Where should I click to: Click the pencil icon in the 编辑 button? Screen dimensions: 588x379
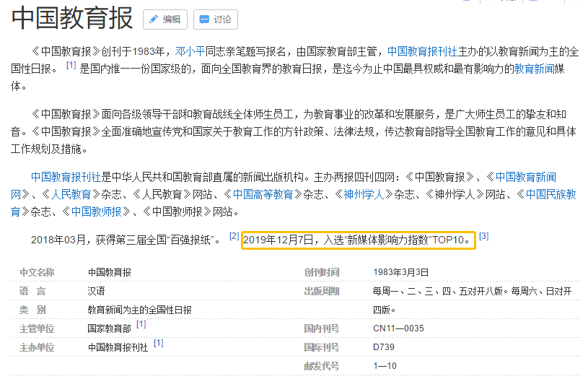(x=154, y=19)
